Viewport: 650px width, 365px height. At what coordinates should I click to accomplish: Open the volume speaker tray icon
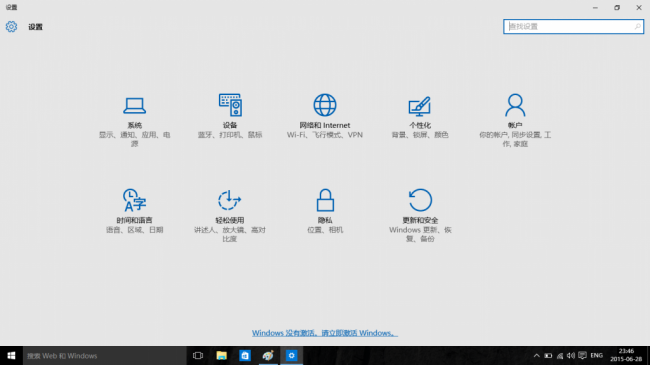pos(571,355)
